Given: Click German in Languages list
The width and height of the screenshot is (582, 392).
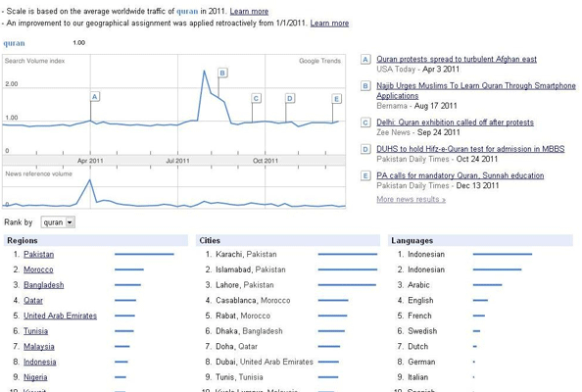Looking at the screenshot, I should [421, 362].
